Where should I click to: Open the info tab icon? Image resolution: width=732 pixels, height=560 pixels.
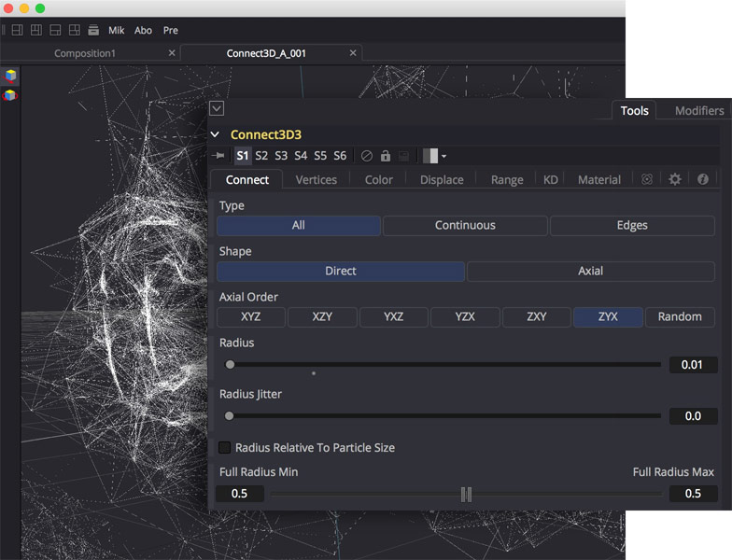(702, 179)
